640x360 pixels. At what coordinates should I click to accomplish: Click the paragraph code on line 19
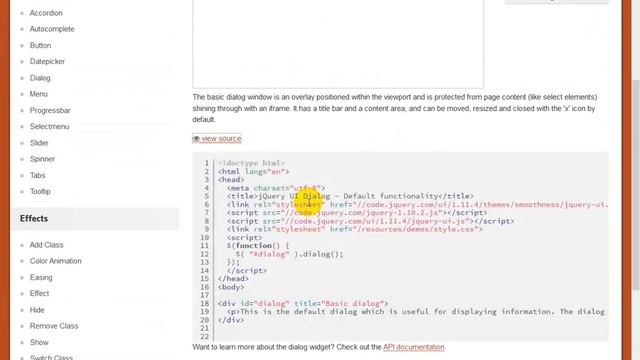[x=416, y=312]
